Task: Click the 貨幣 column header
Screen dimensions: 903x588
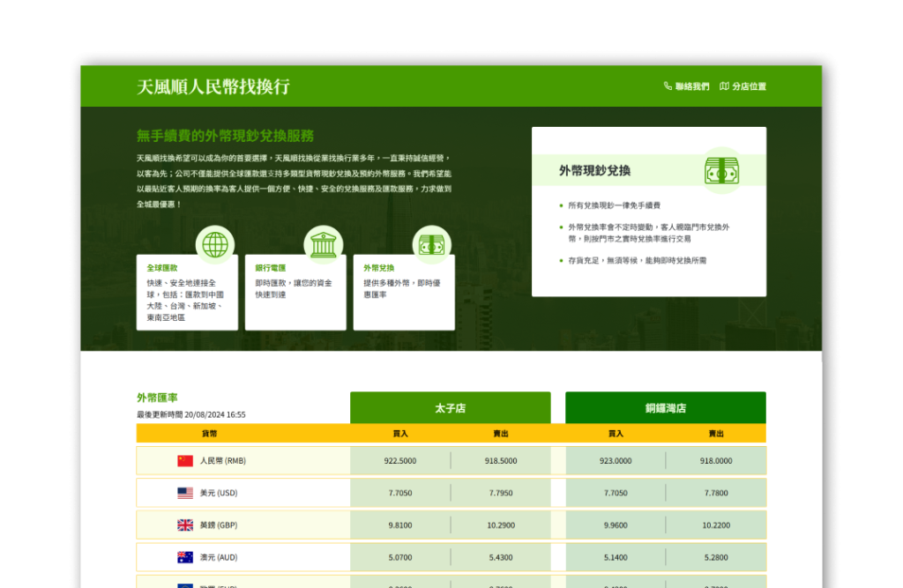Action: pos(209,434)
